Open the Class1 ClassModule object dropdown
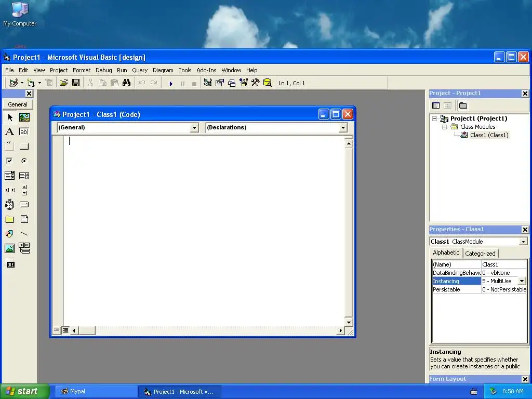 pos(523,242)
